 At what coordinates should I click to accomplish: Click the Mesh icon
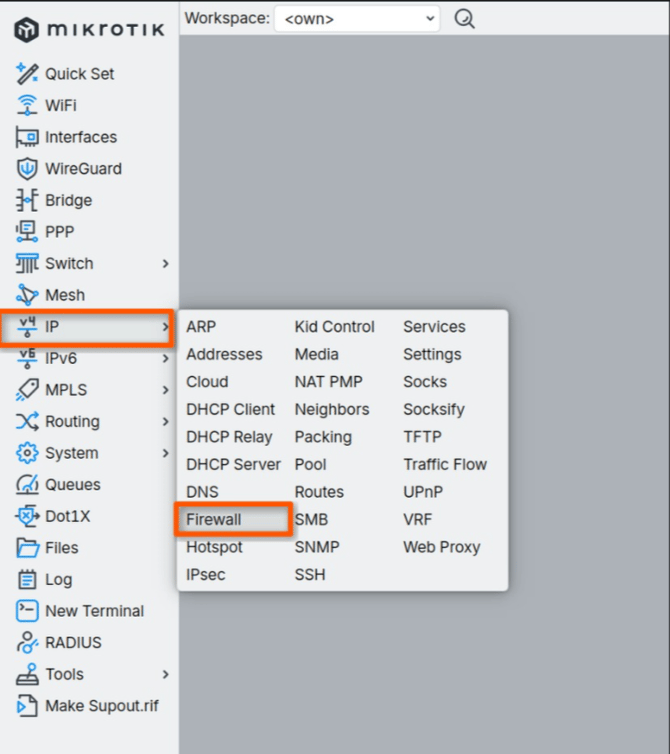tap(27, 295)
